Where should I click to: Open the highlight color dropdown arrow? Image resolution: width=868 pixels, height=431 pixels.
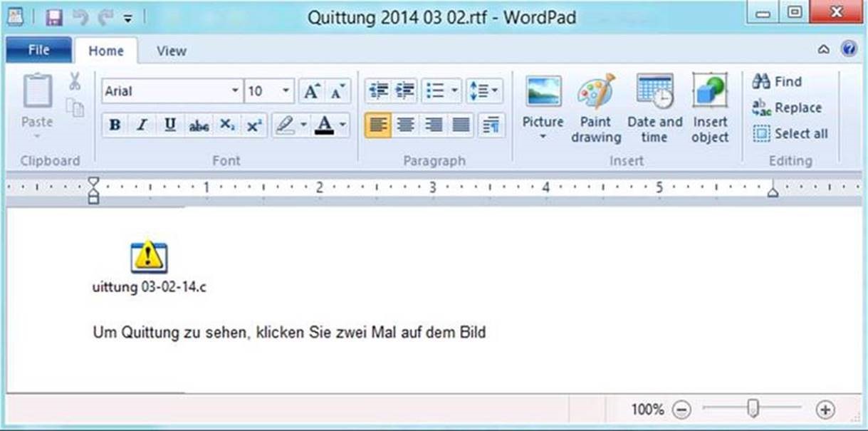(304, 125)
